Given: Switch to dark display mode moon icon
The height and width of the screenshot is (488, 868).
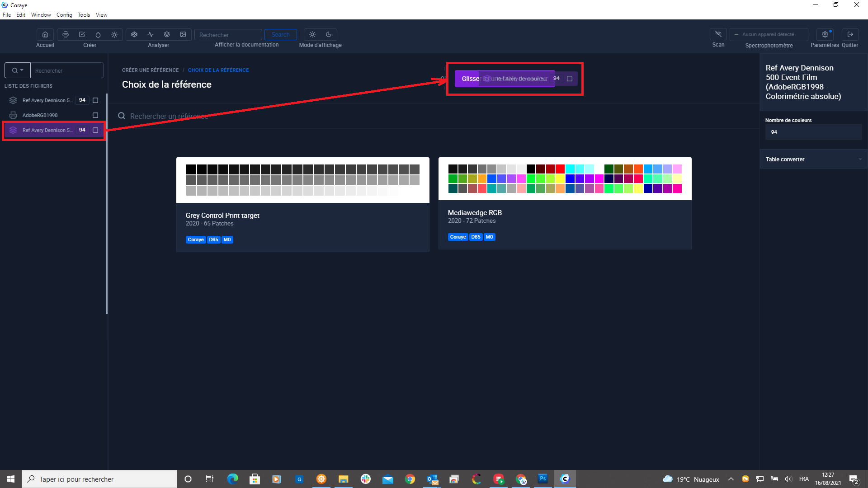Looking at the screenshot, I should click(329, 34).
